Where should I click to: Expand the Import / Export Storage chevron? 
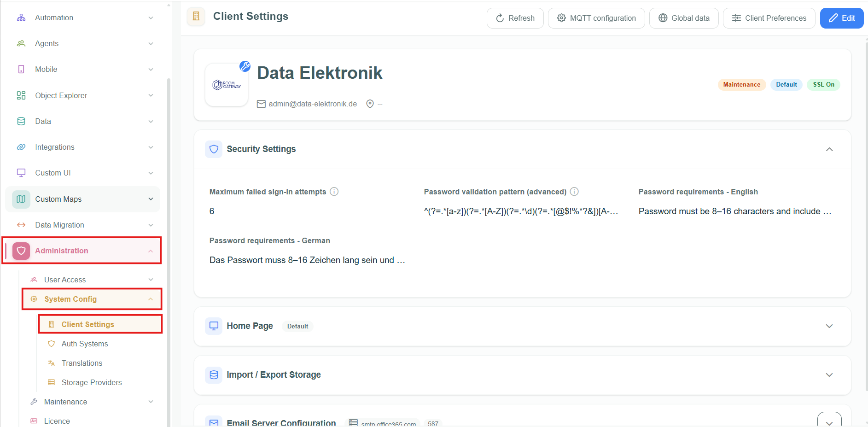click(829, 375)
